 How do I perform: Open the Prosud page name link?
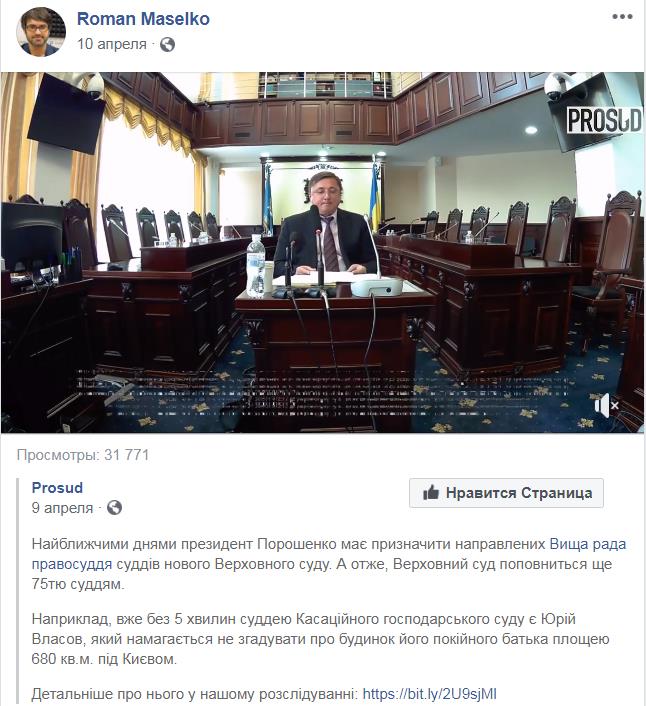point(57,488)
